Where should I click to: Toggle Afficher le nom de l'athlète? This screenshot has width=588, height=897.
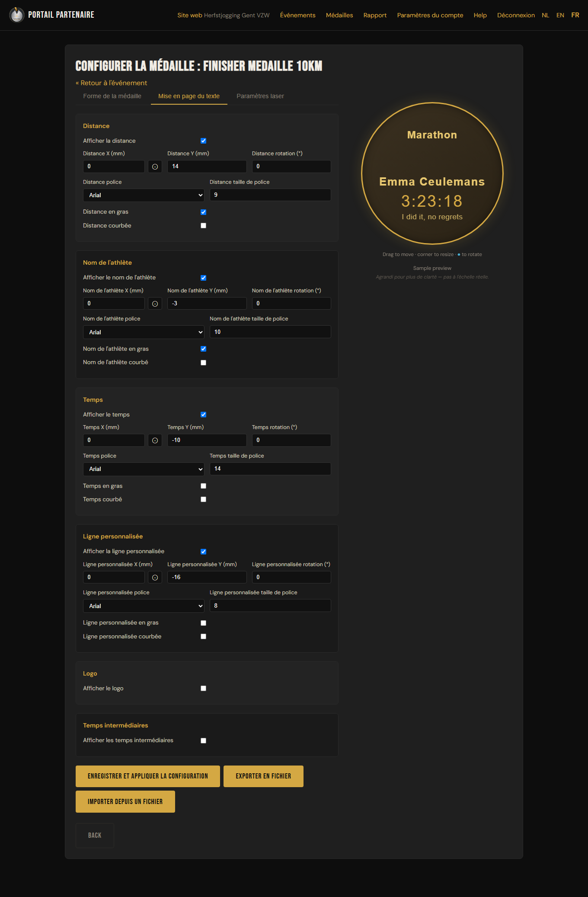coord(203,278)
